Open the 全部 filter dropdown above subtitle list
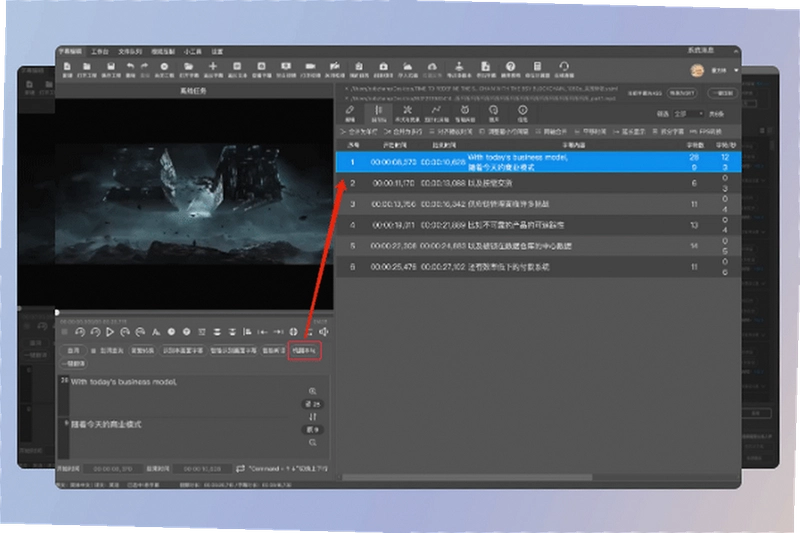Viewport: 800px width, 533px height. [x=688, y=114]
